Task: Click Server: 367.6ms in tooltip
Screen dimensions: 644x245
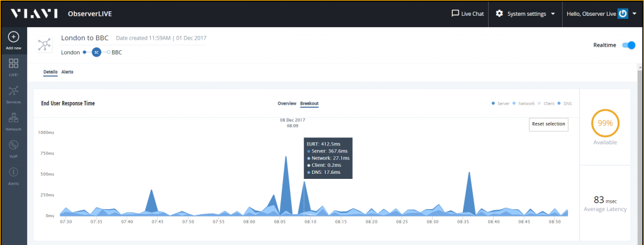Action: pyautogui.click(x=326, y=151)
